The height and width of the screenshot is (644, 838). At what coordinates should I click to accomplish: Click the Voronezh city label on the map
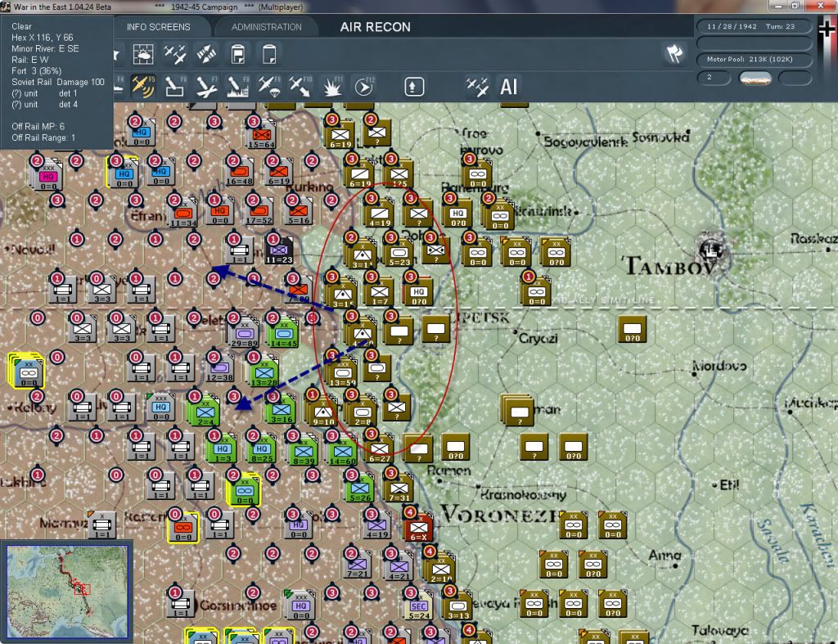[500, 514]
